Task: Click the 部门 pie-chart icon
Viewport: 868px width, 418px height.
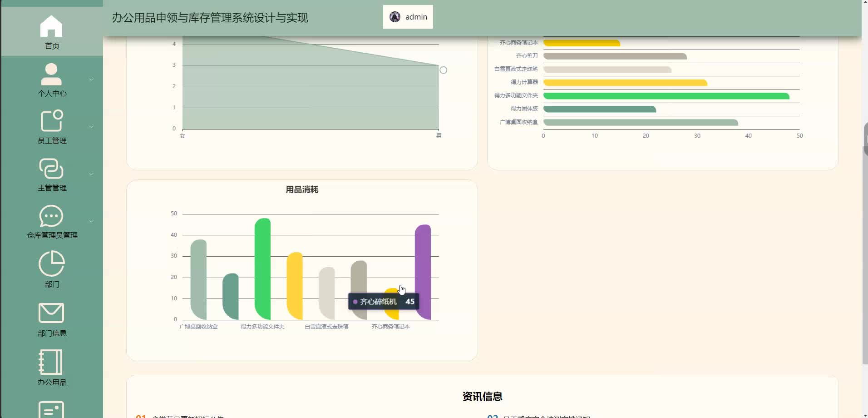Action: [x=51, y=264]
